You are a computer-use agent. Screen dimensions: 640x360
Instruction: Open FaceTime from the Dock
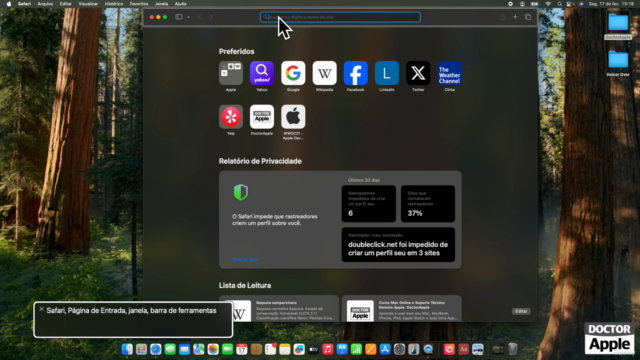pos(227,349)
